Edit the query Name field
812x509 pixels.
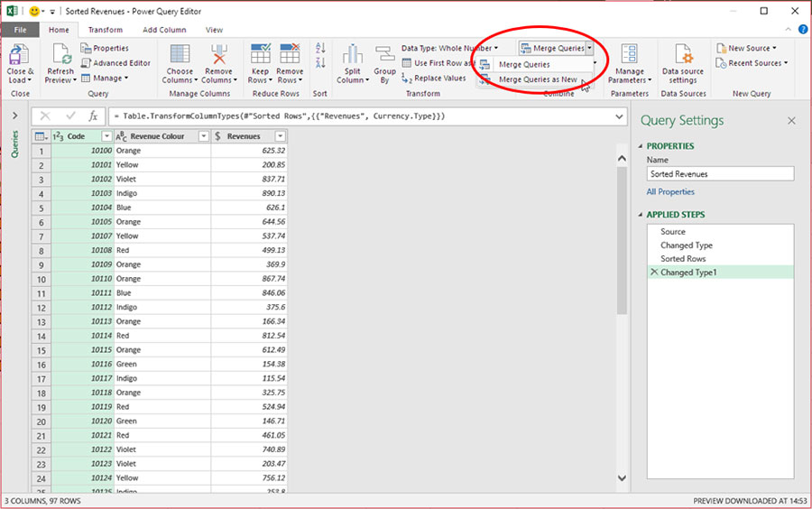pyautogui.click(x=720, y=174)
